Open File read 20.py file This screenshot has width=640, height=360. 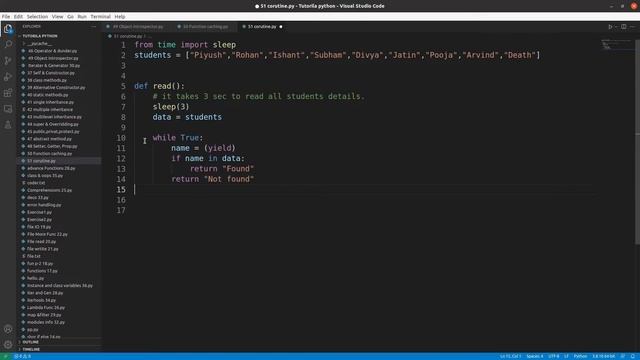click(x=41, y=242)
